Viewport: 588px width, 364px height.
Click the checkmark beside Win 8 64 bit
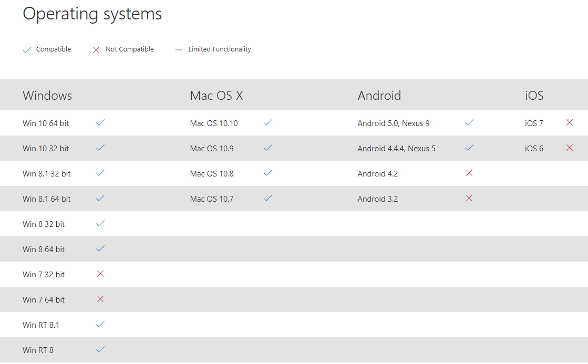pos(100,248)
